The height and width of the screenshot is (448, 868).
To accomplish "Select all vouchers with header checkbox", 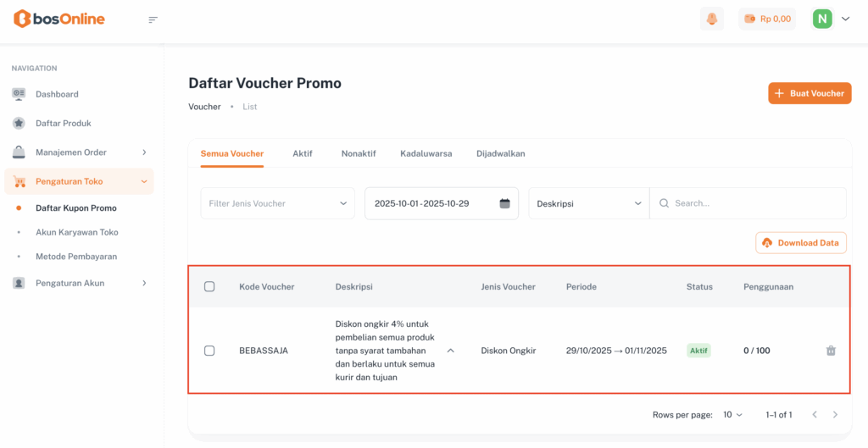I will pyautogui.click(x=209, y=287).
